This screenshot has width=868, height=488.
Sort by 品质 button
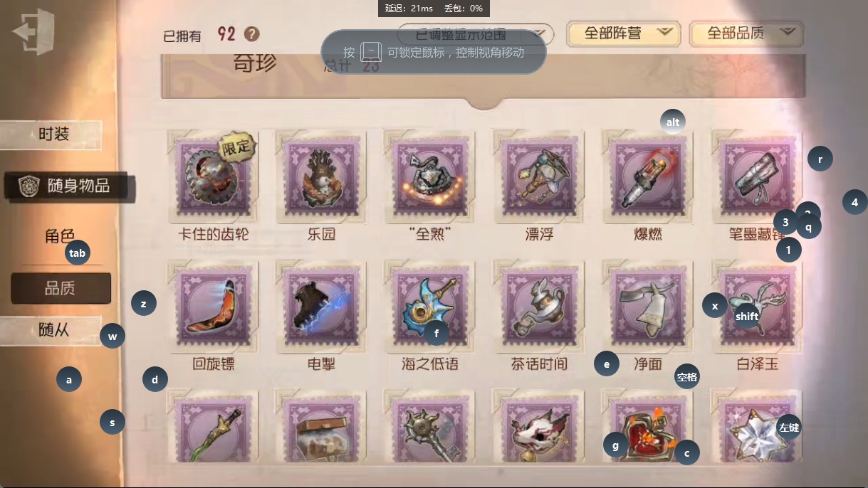point(61,288)
